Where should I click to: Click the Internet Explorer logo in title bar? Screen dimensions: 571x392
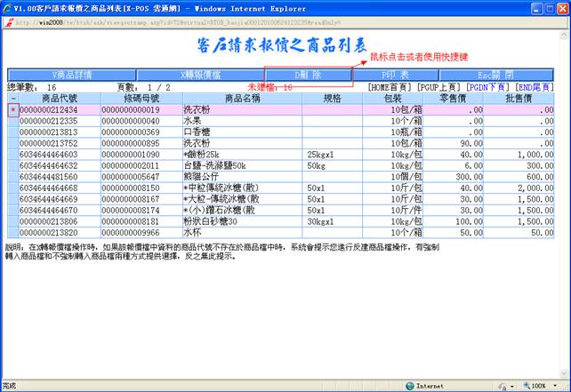tap(7, 7)
